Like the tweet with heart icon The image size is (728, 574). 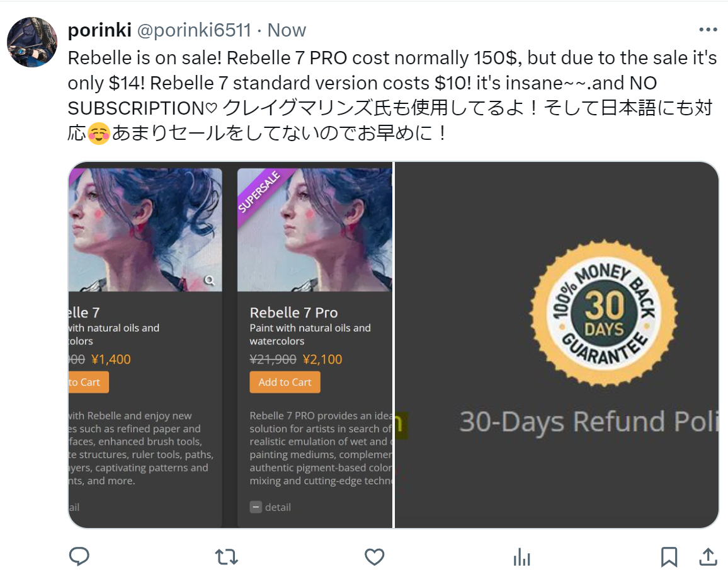(374, 557)
